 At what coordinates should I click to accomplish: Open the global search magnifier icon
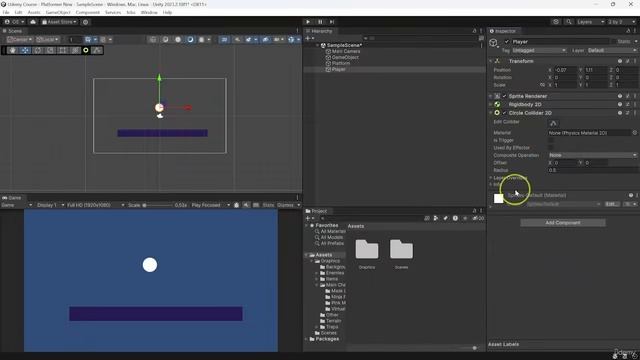(x=569, y=22)
